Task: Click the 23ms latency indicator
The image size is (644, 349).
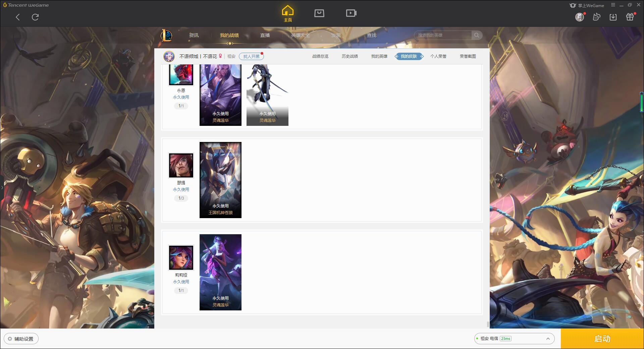Action: coord(505,339)
